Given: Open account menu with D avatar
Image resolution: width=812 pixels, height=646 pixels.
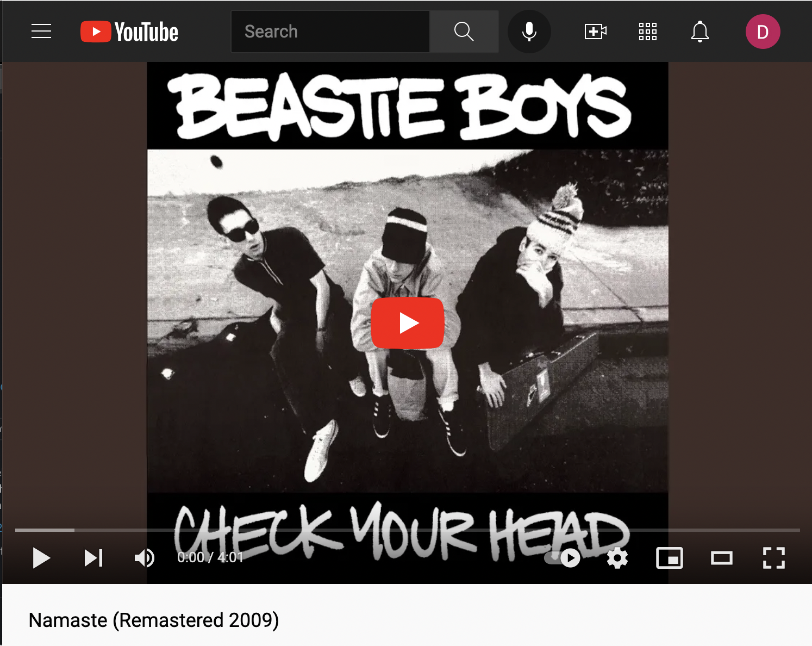Looking at the screenshot, I should pyautogui.click(x=763, y=32).
